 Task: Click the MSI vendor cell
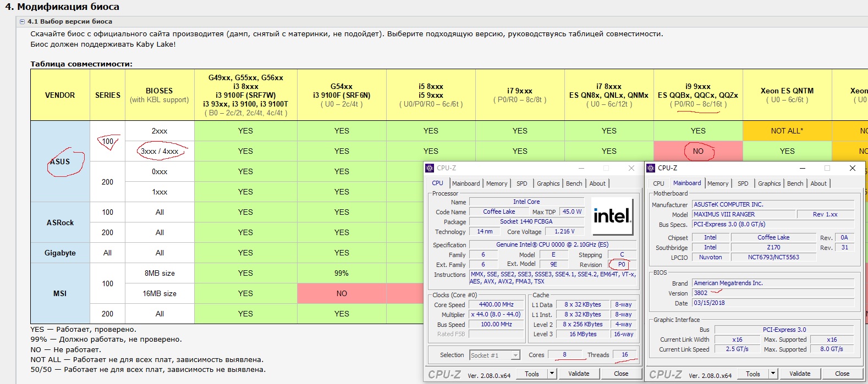click(x=60, y=293)
